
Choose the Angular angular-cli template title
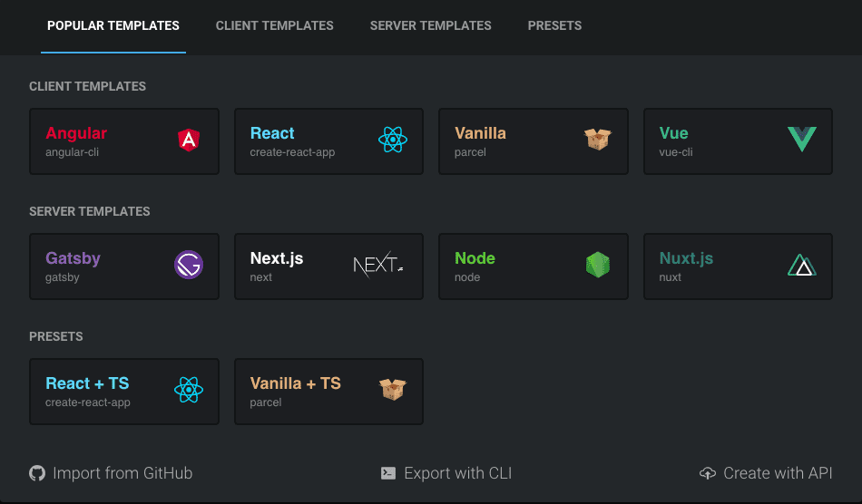(x=76, y=133)
